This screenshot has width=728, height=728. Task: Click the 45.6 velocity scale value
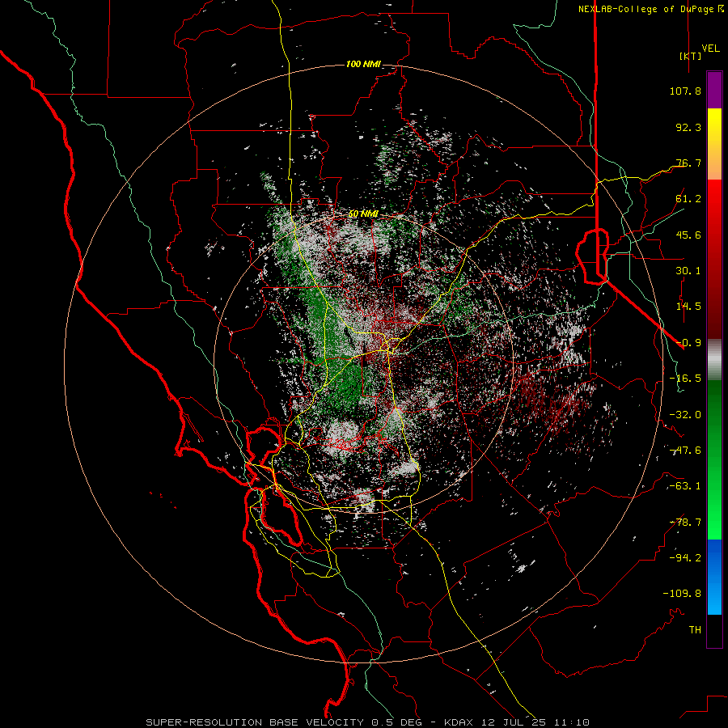[x=688, y=235]
